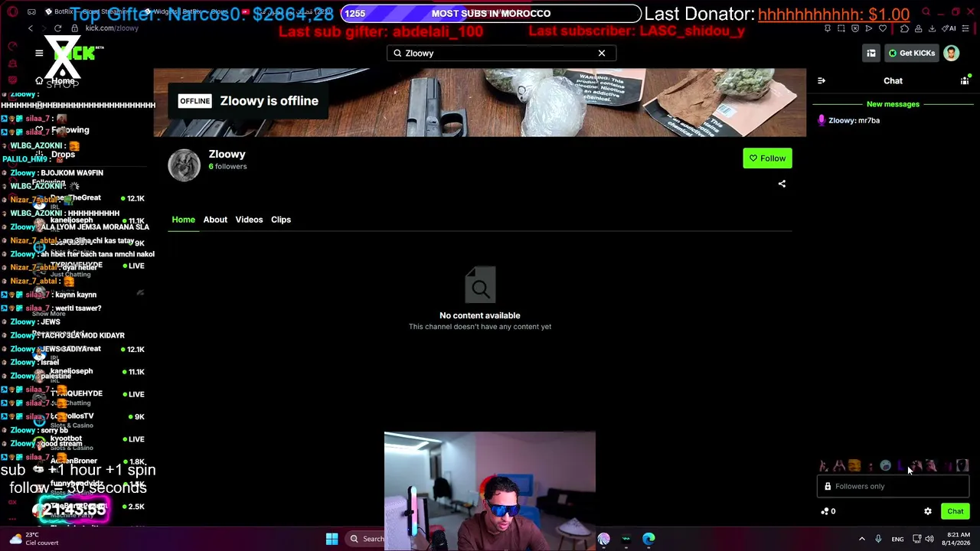The height and width of the screenshot is (551, 980).
Task: Open browser downloads icon
Action: click(x=932, y=28)
